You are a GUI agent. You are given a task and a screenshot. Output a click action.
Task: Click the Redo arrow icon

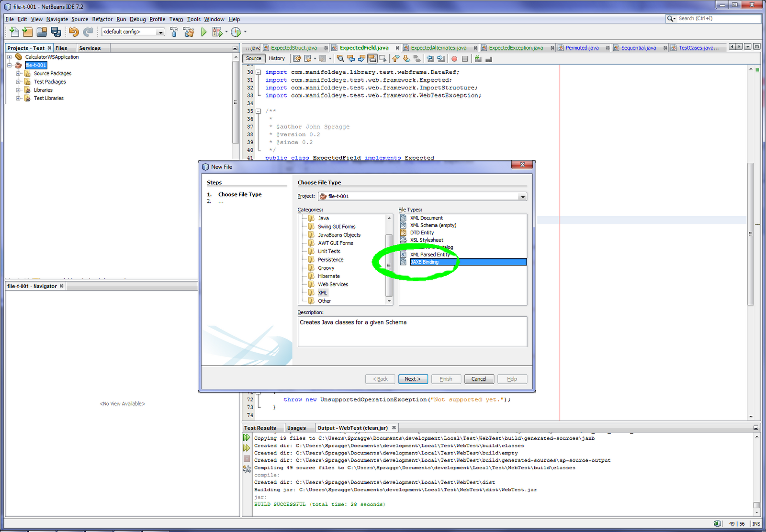pos(88,32)
